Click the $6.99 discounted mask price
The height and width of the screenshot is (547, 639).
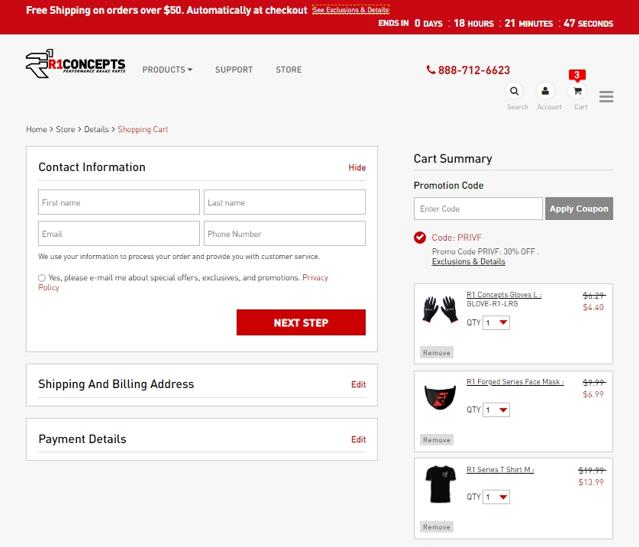coord(593,394)
